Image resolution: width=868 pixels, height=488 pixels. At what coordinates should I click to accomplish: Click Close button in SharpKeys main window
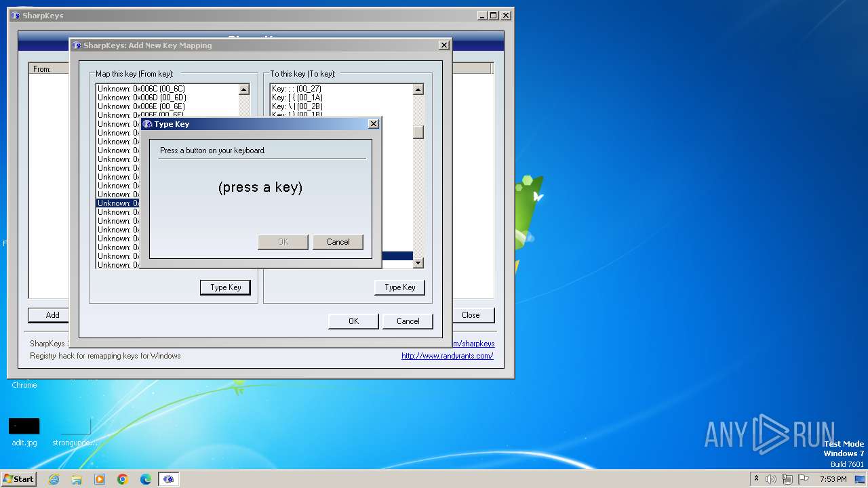471,315
